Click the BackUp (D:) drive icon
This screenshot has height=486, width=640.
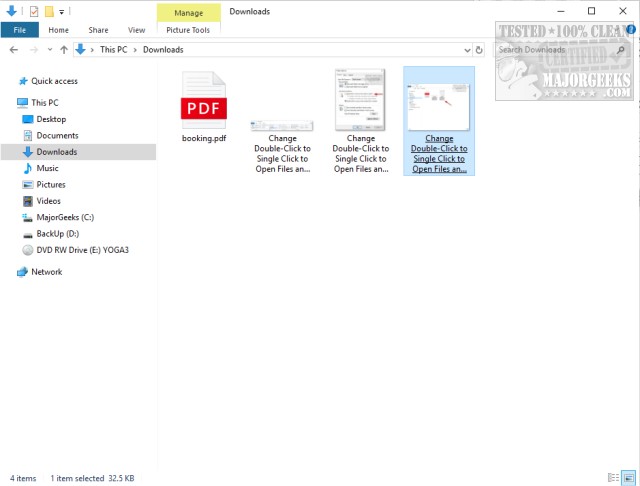(27, 235)
